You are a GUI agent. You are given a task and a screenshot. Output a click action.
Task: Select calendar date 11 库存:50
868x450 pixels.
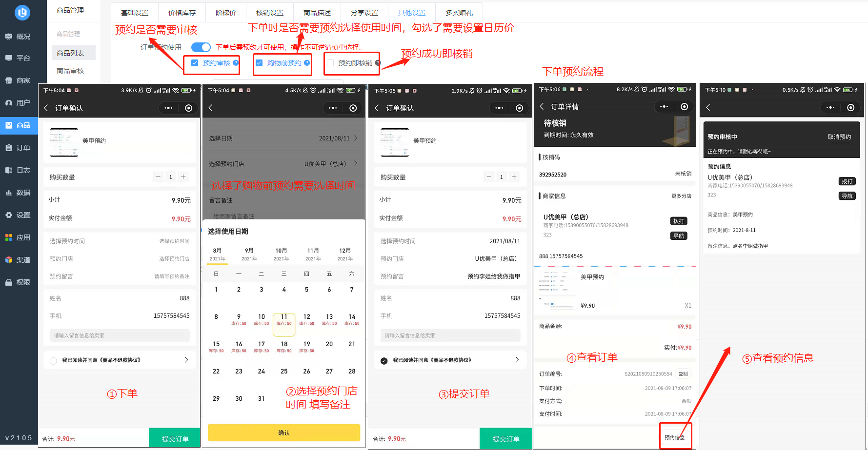tap(284, 324)
